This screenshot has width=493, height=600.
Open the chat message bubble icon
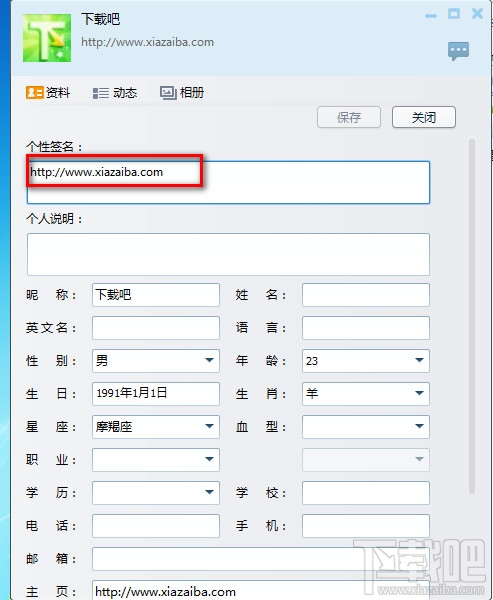pyautogui.click(x=458, y=51)
